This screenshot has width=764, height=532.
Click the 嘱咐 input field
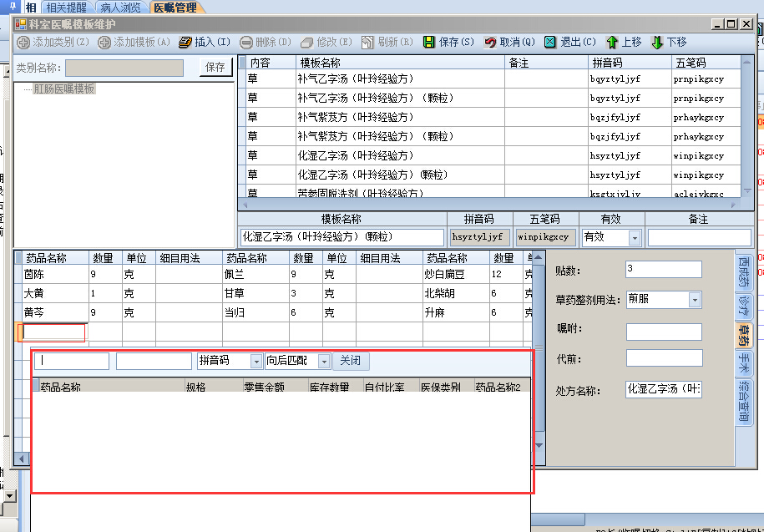[664, 332]
